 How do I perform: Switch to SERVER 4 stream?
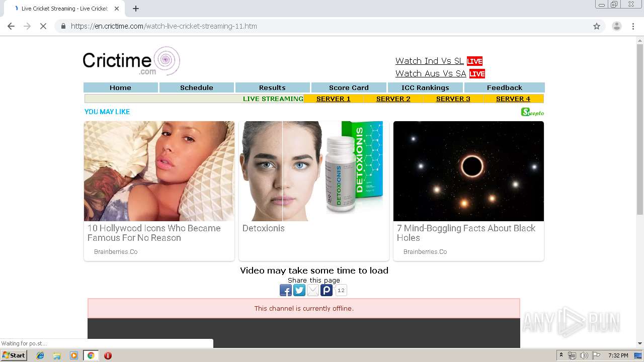513,99
